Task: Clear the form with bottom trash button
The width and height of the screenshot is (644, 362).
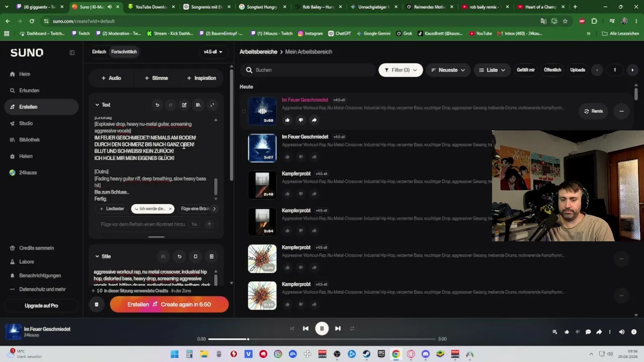Action: click(97, 304)
